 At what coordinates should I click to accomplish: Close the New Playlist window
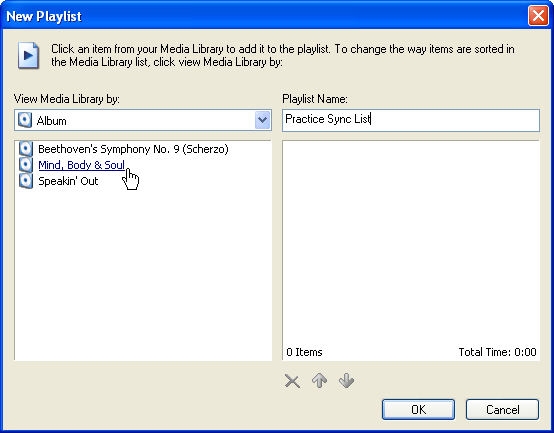point(538,16)
